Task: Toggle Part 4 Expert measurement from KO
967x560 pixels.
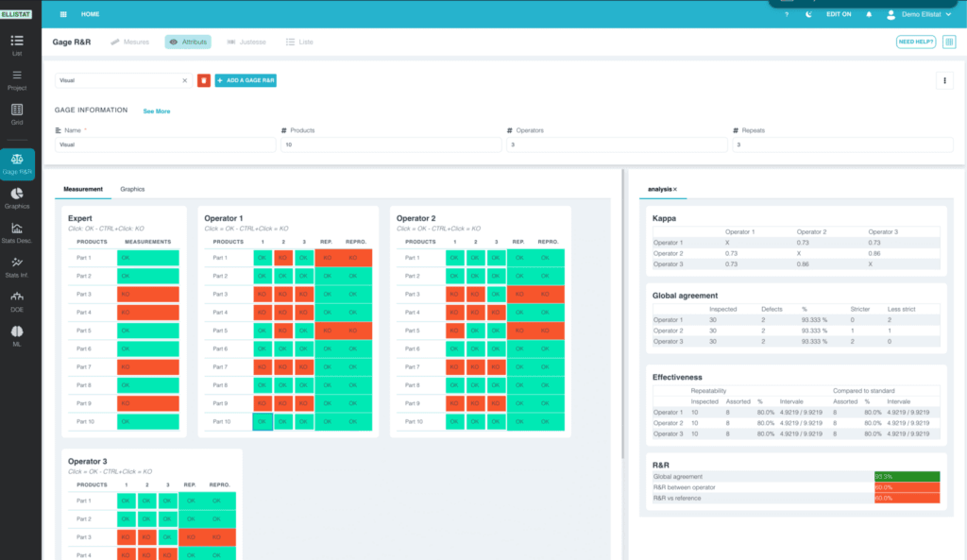Action: click(x=148, y=311)
